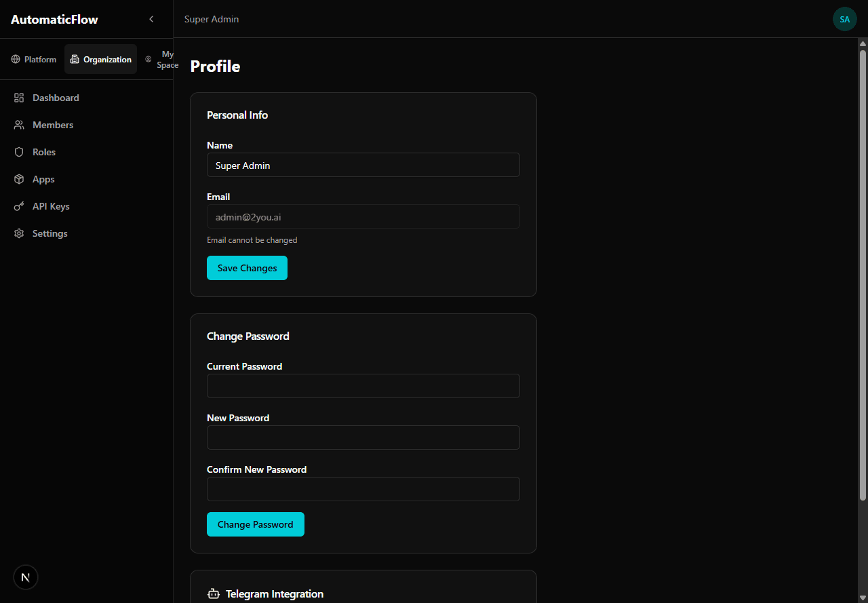Click the Change Password button
The image size is (868, 603).
256,524
